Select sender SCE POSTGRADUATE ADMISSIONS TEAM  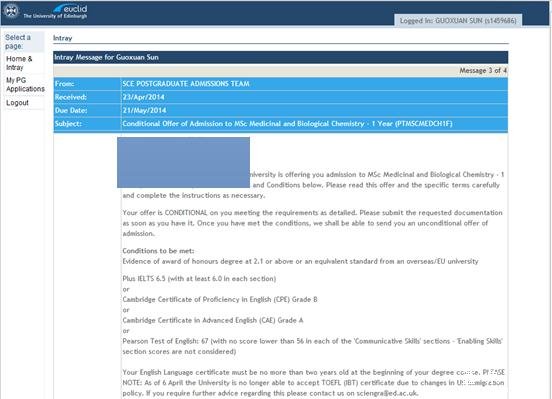186,84
